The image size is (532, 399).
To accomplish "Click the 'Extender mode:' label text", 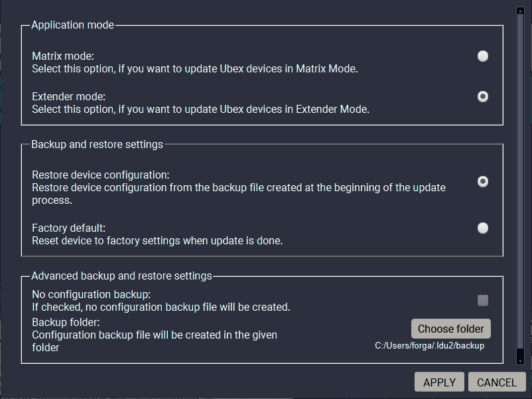I will [68, 97].
